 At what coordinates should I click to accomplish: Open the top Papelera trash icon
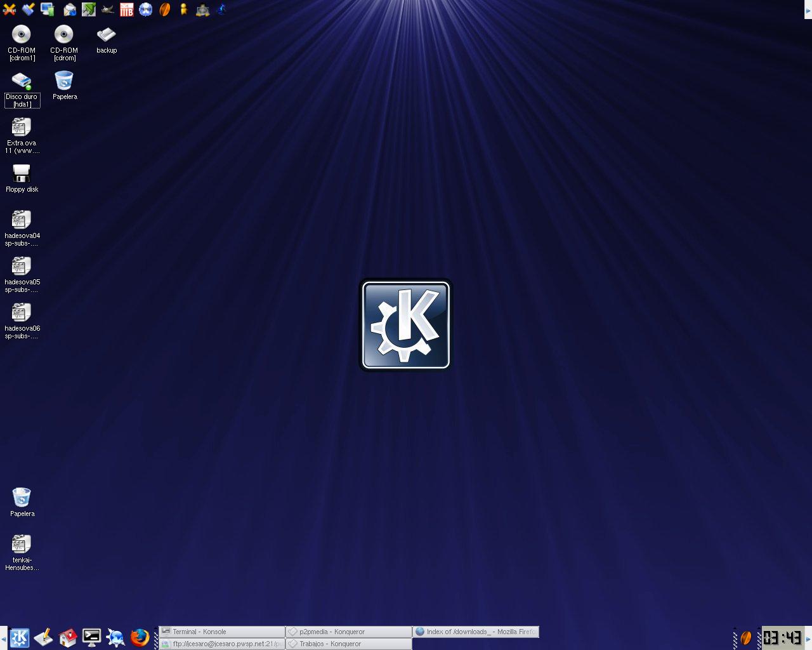(x=65, y=86)
